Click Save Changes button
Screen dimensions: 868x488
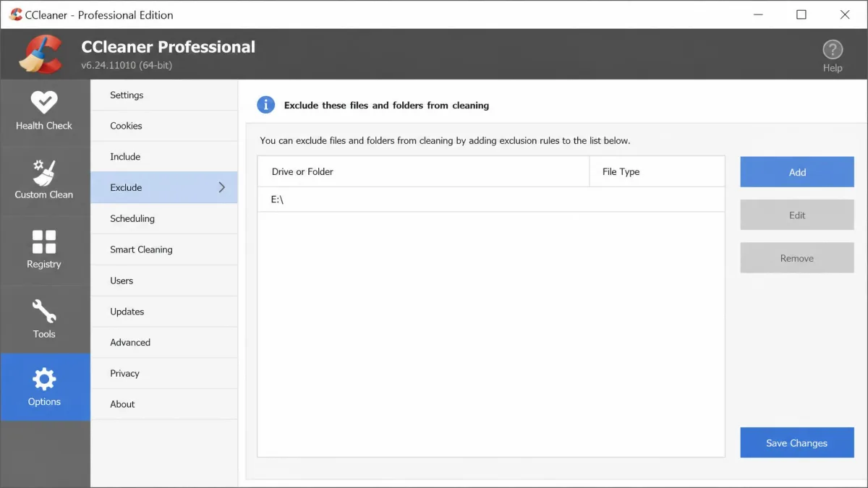coord(797,443)
